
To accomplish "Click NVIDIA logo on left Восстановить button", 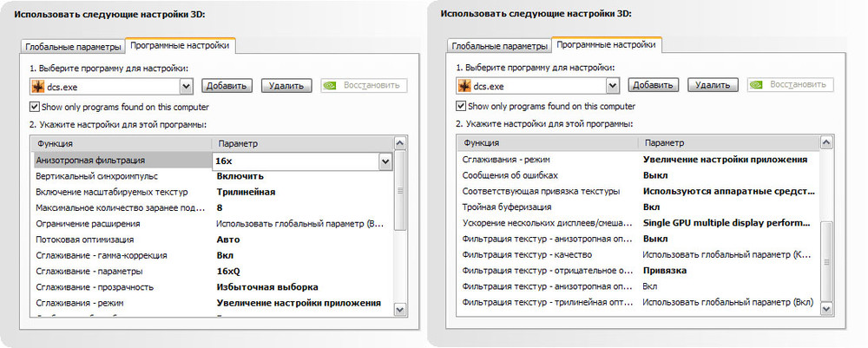I will click(331, 86).
